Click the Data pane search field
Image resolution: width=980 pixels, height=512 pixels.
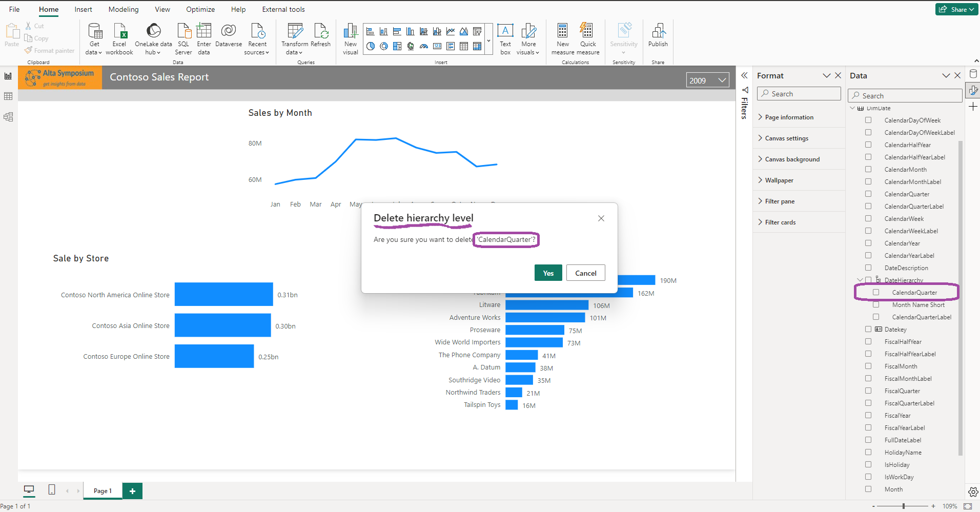(x=905, y=96)
